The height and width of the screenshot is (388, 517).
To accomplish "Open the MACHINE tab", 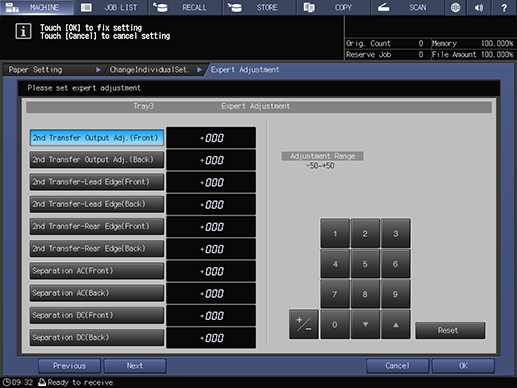I will tap(37, 7).
